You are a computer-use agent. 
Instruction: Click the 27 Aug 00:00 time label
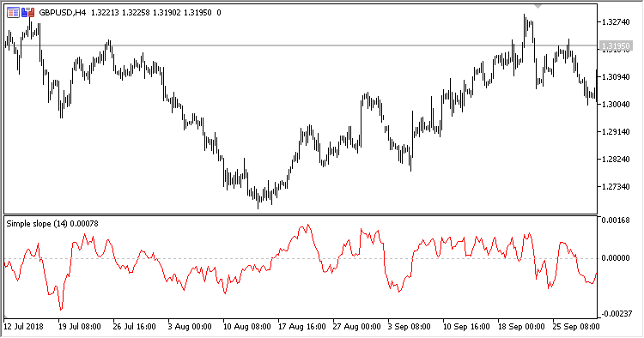click(357, 327)
